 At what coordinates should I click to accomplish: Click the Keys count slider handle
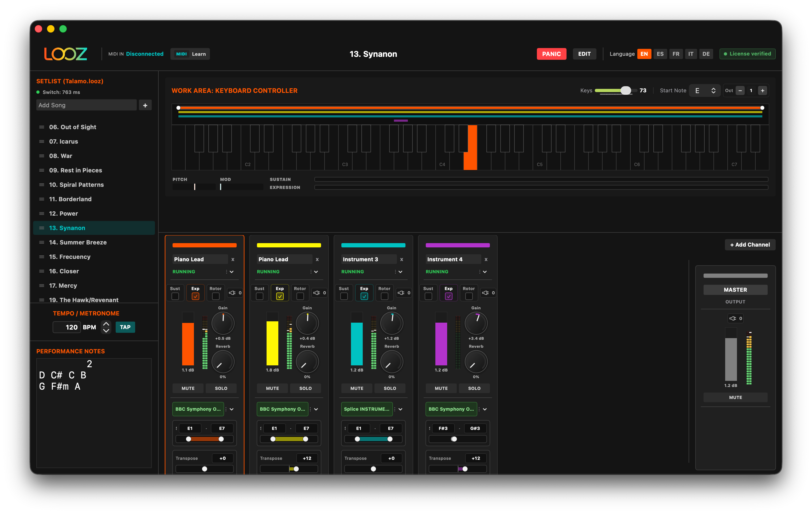(626, 90)
